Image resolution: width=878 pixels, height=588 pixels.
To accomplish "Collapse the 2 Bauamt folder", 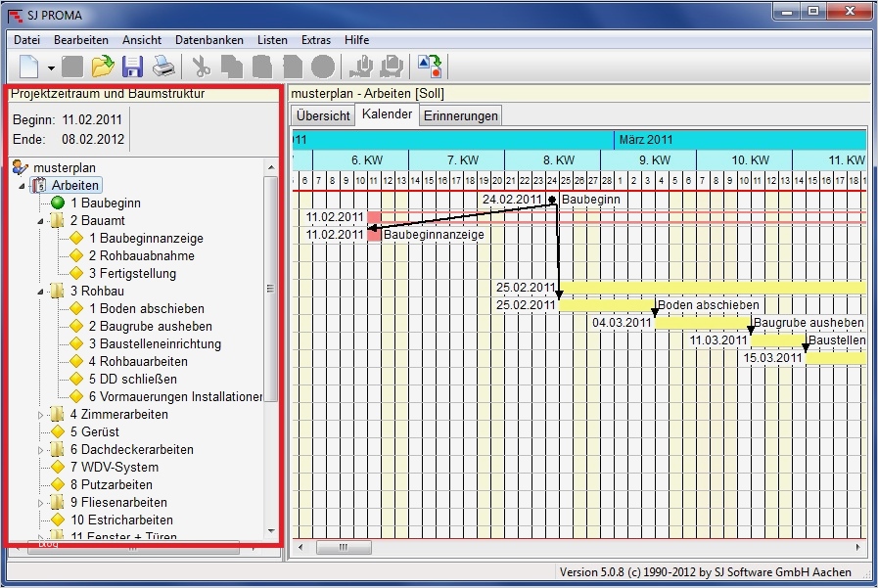I will [x=40, y=221].
